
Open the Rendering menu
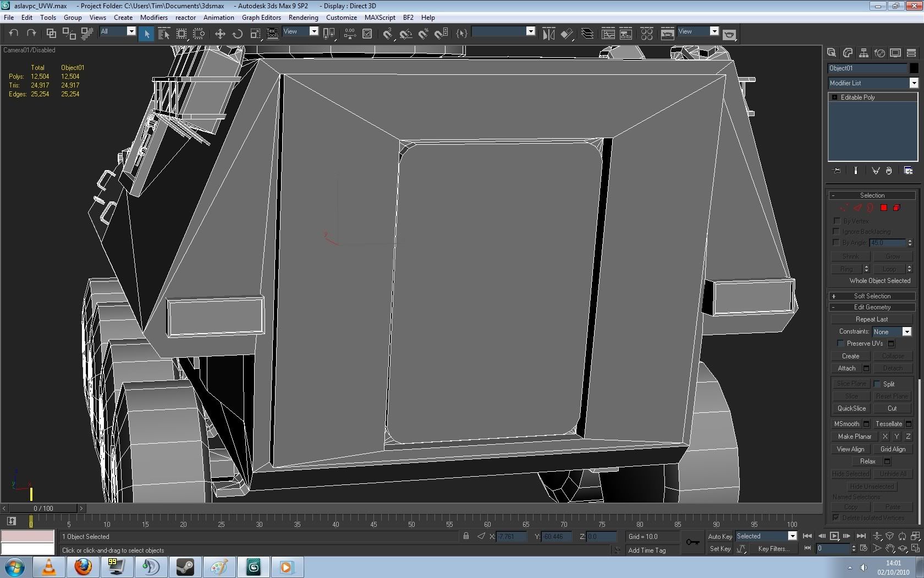pos(303,18)
